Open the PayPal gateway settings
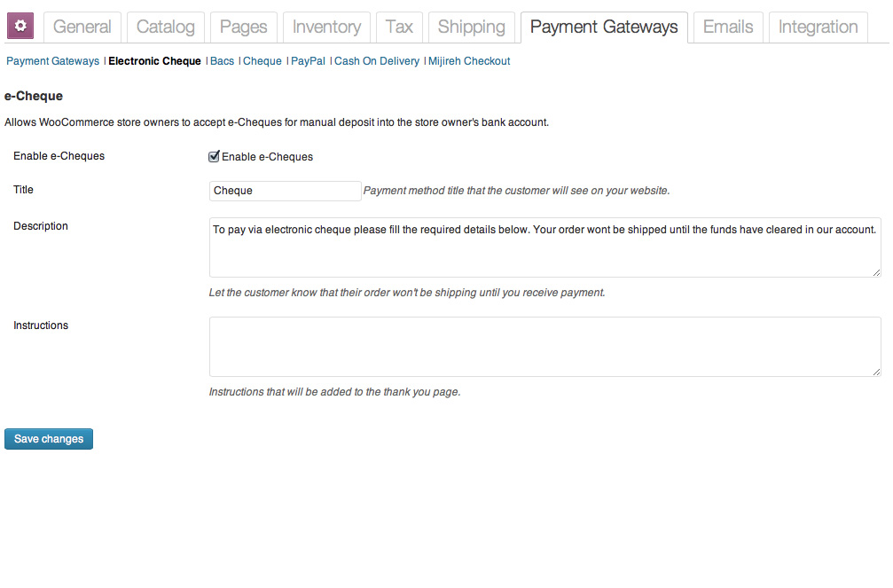Image resolution: width=893 pixels, height=588 pixels. (308, 61)
